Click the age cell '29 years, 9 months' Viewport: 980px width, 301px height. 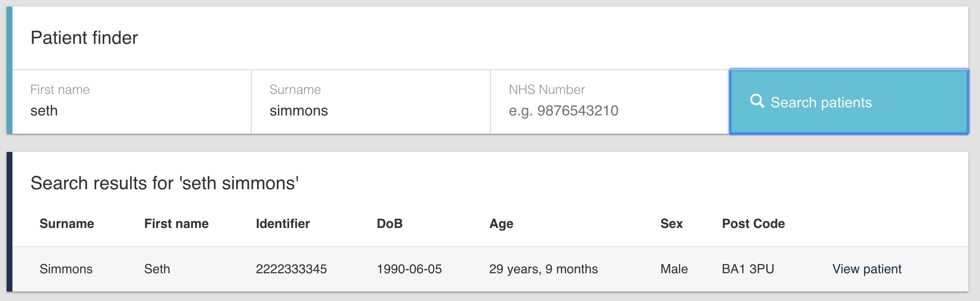tap(543, 269)
